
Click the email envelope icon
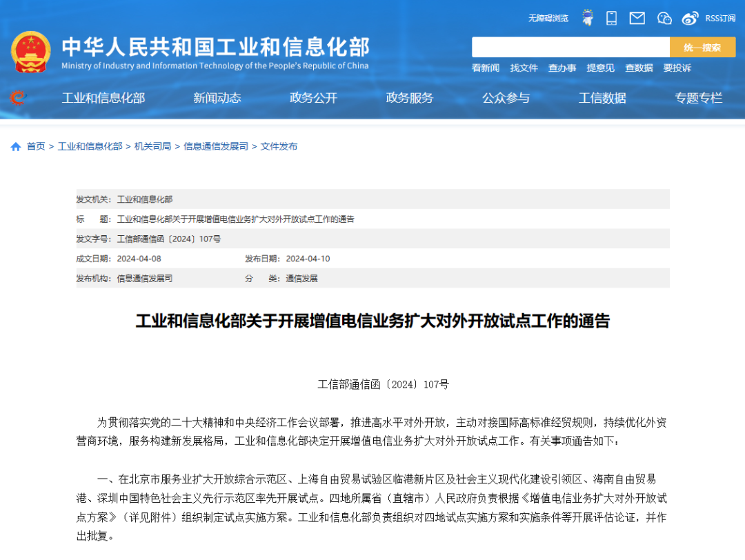637,18
